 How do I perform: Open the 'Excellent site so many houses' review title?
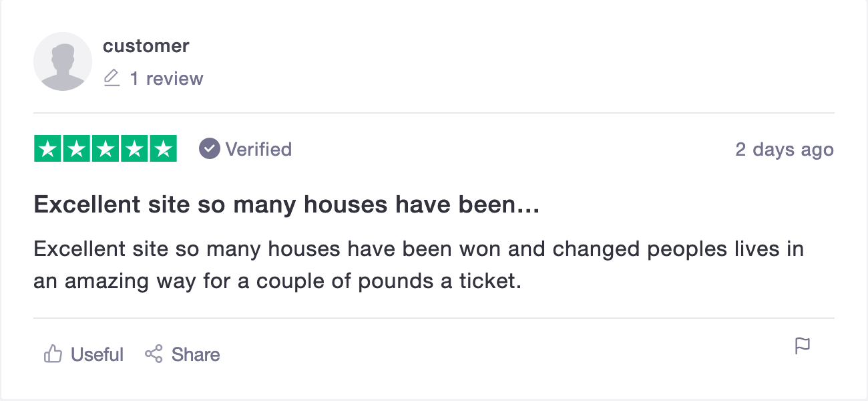coord(286,205)
